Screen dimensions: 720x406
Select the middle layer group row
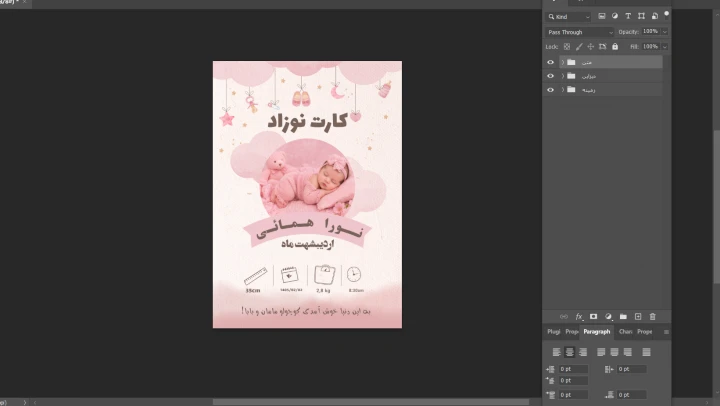point(611,76)
